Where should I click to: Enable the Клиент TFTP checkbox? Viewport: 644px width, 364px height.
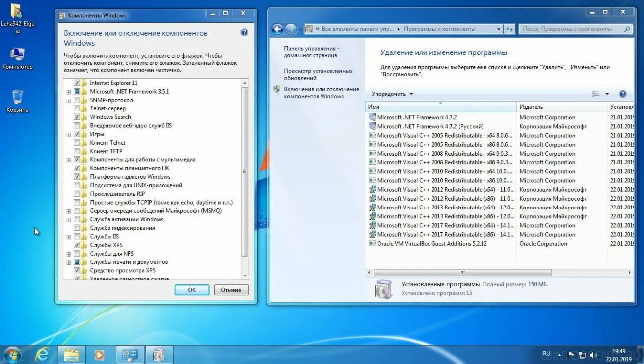pyautogui.click(x=77, y=151)
